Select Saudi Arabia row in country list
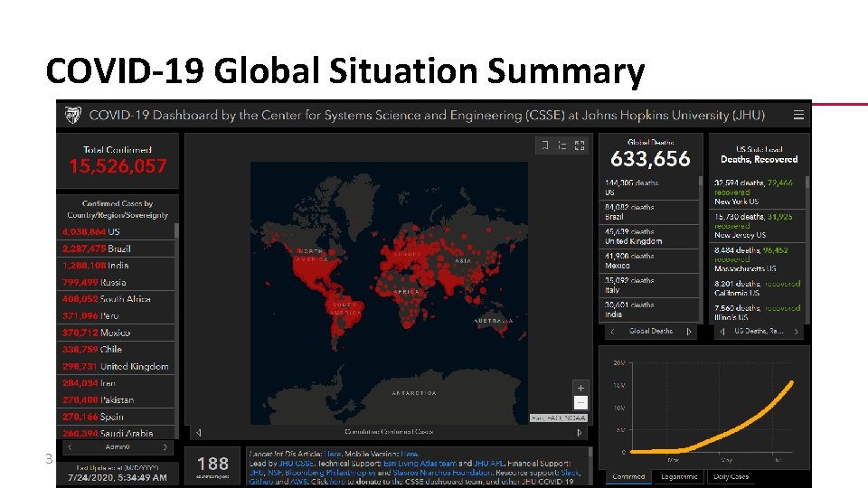Screen dimensions: 868x488 tap(116, 433)
